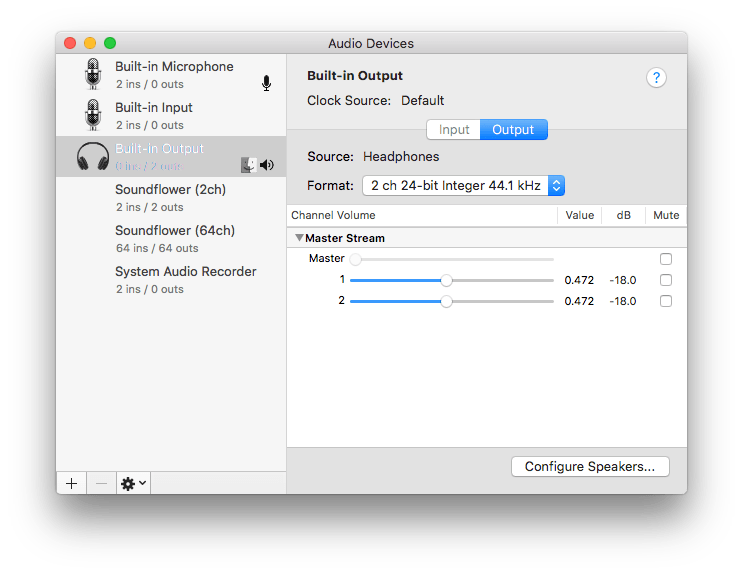743x574 pixels.
Task: Click the Mute column header
Action: 666,215
